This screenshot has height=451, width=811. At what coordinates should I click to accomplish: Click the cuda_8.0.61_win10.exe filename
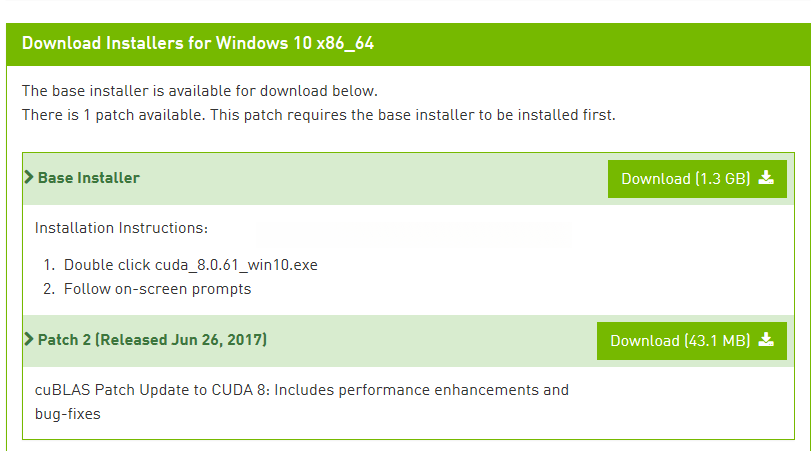236,265
